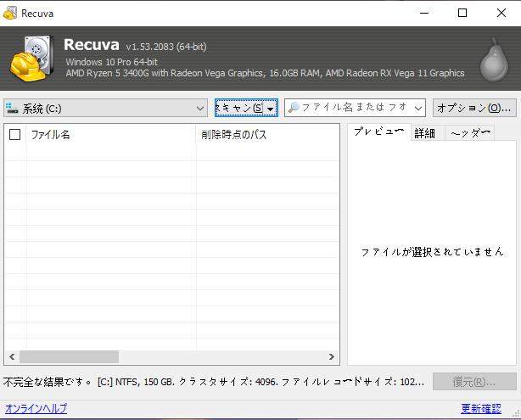521x420 pixels.
Task: Sort by the 削除時点のパス column header
Action: click(268, 135)
